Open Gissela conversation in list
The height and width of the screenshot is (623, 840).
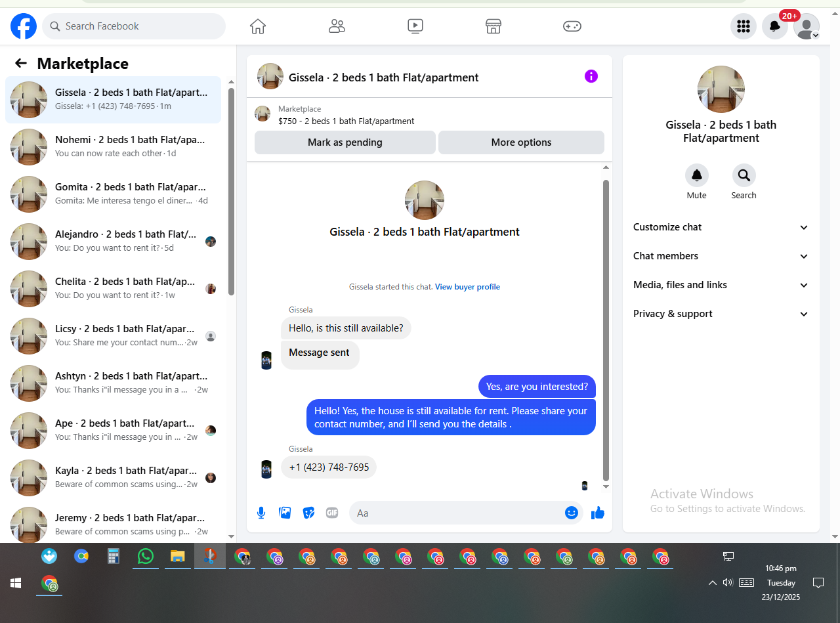click(113, 100)
